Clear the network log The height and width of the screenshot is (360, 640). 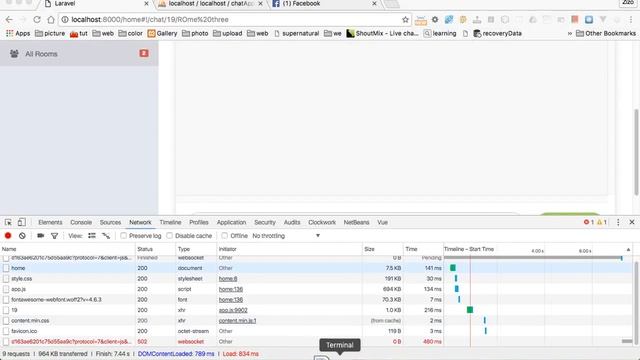tap(22, 236)
